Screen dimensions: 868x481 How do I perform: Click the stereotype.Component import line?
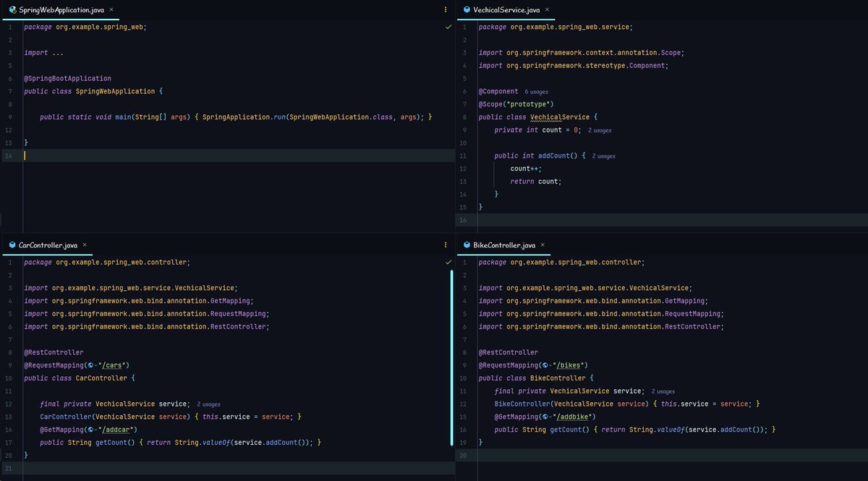point(573,66)
